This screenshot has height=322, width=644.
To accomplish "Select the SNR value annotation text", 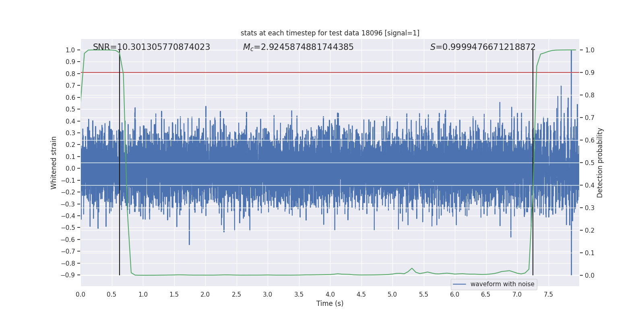I will 151,47.
